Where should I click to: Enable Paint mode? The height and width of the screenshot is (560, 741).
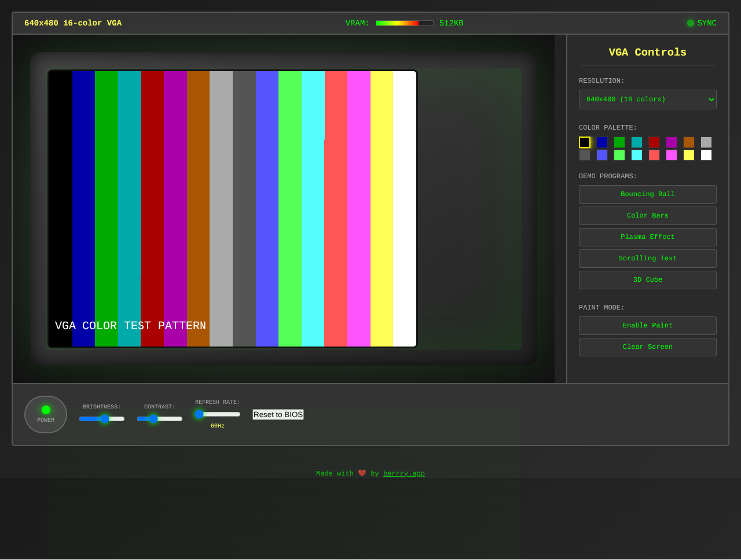point(647,325)
